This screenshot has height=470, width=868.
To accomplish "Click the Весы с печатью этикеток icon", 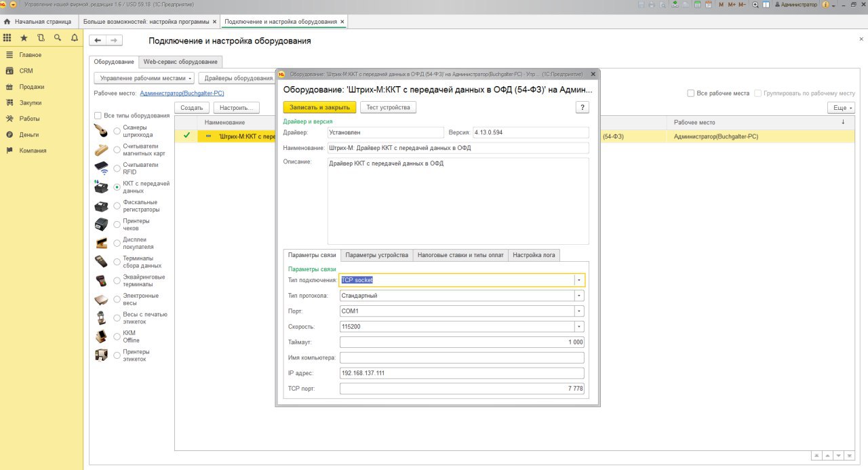I will [x=101, y=318].
